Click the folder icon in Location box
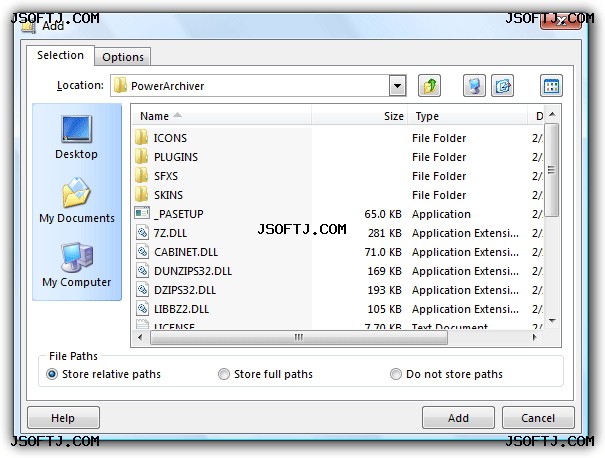This screenshot has width=605, height=458. (120, 85)
